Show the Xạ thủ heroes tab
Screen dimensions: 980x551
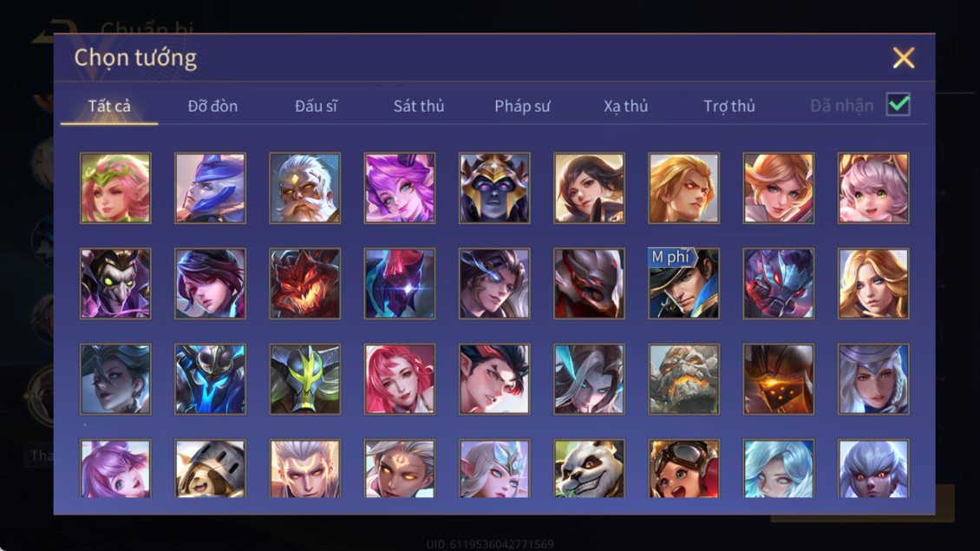(625, 107)
